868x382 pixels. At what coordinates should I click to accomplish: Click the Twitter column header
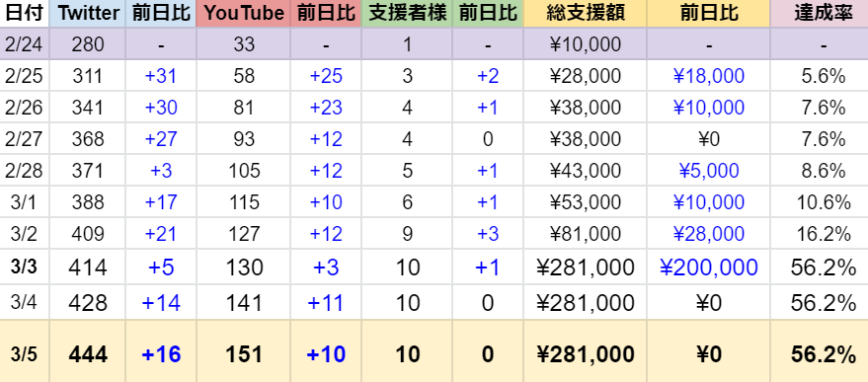click(87, 13)
